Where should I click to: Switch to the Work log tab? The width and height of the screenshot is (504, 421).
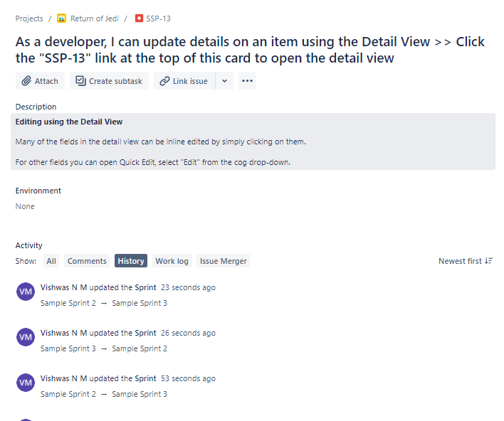(x=172, y=261)
